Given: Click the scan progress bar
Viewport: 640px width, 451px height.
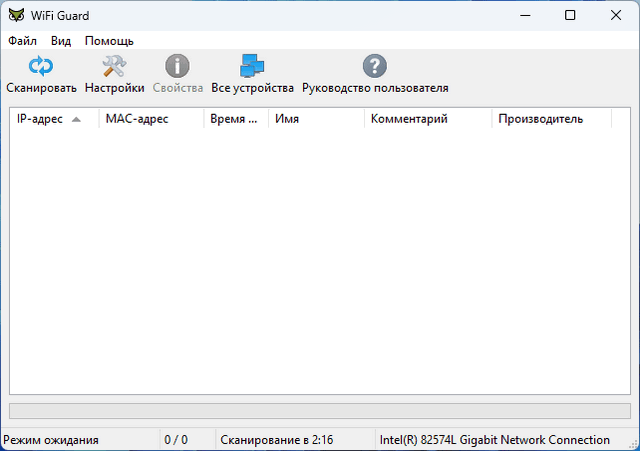Looking at the screenshot, I should coord(320,411).
